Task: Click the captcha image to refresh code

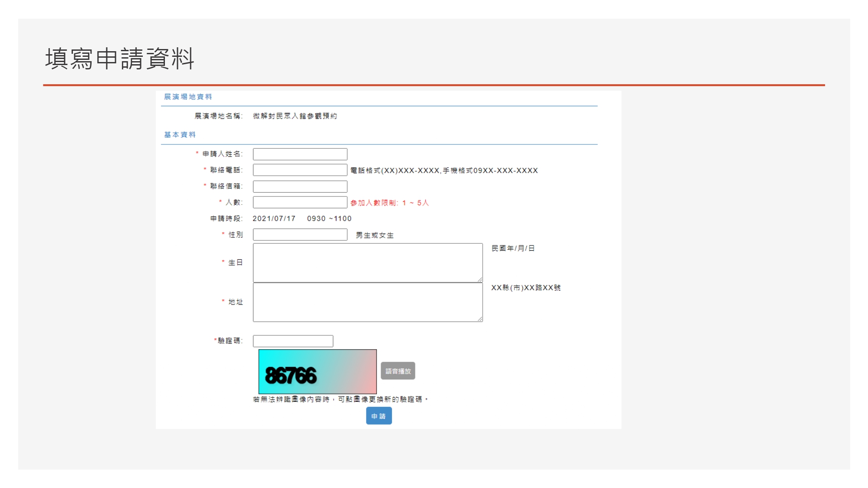Action: click(317, 371)
